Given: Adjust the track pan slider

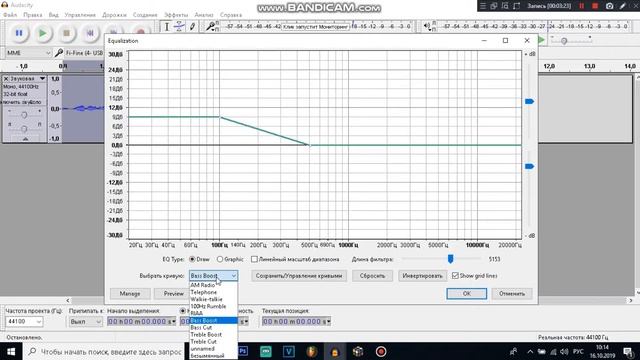Looking at the screenshot, I should pos(24,129).
